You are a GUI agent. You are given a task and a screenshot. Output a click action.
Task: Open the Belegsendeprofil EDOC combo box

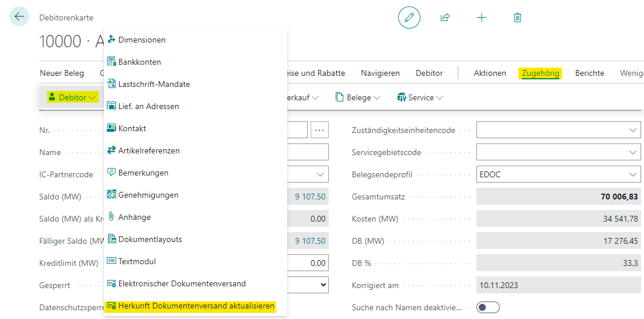click(x=558, y=174)
